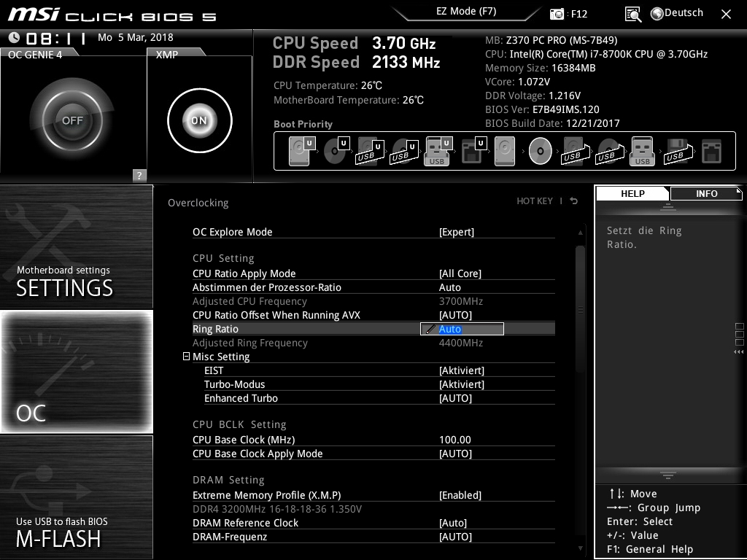This screenshot has width=747, height=560.
Task: Open the OC overclocking section
Action: 77,371
